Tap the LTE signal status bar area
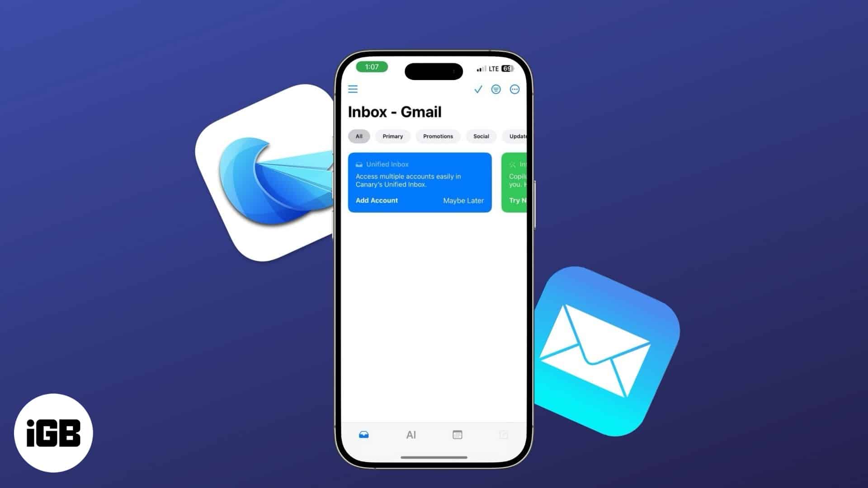Image resolution: width=868 pixels, height=488 pixels. [x=492, y=69]
